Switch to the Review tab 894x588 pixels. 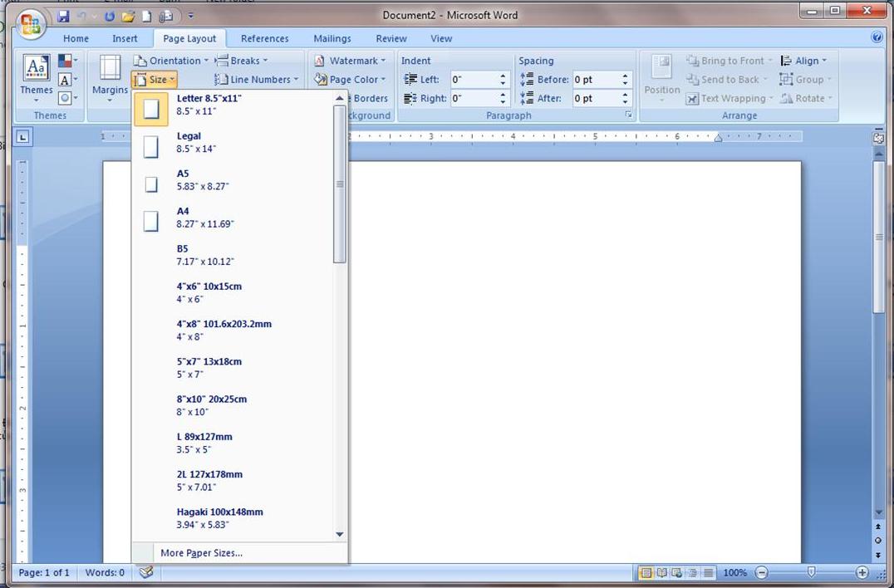[x=391, y=38]
